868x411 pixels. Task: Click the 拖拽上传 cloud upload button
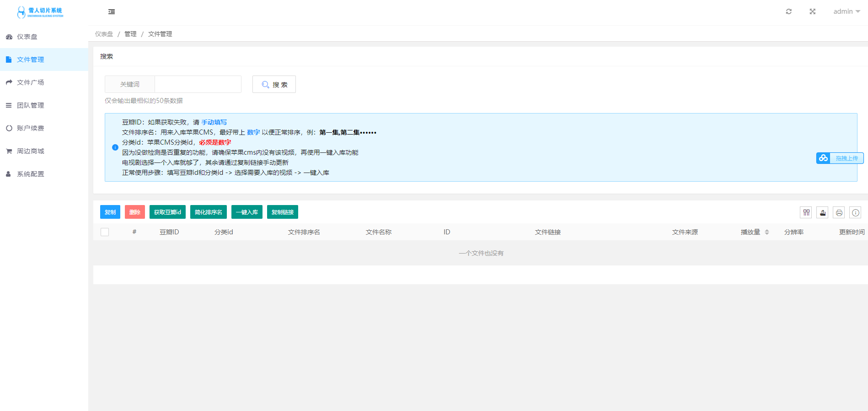[x=840, y=158]
